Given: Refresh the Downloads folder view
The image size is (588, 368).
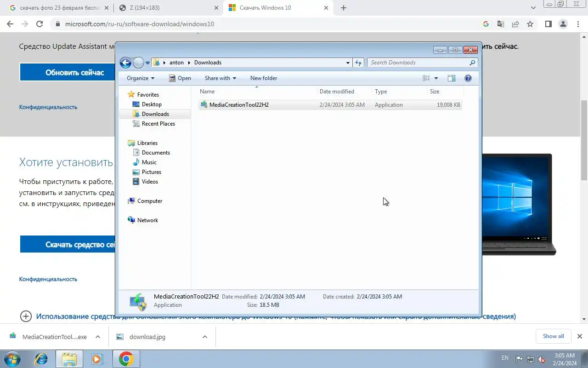Looking at the screenshot, I should [x=358, y=63].
